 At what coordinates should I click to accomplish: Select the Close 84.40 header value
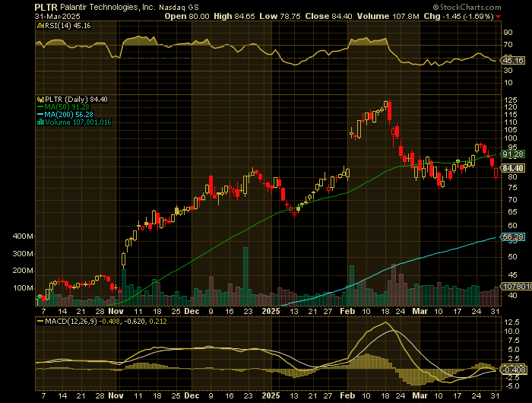tap(328, 16)
